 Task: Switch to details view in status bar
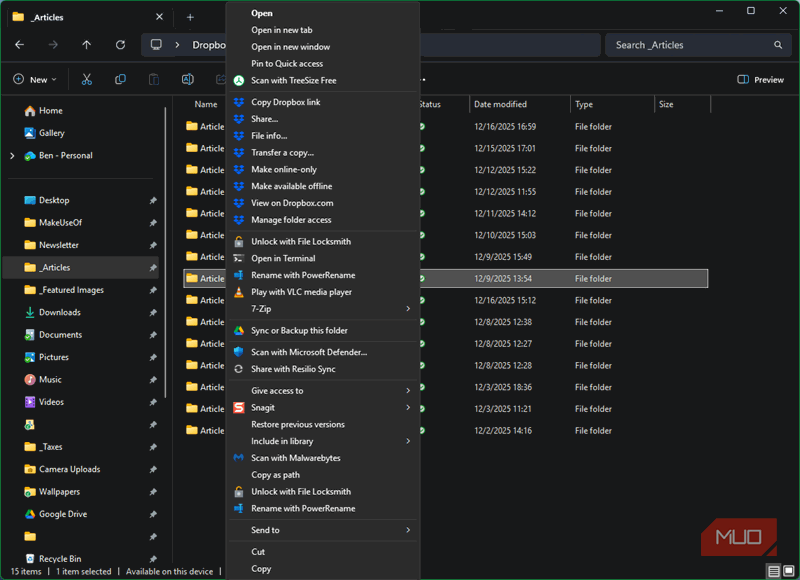[x=773, y=571]
